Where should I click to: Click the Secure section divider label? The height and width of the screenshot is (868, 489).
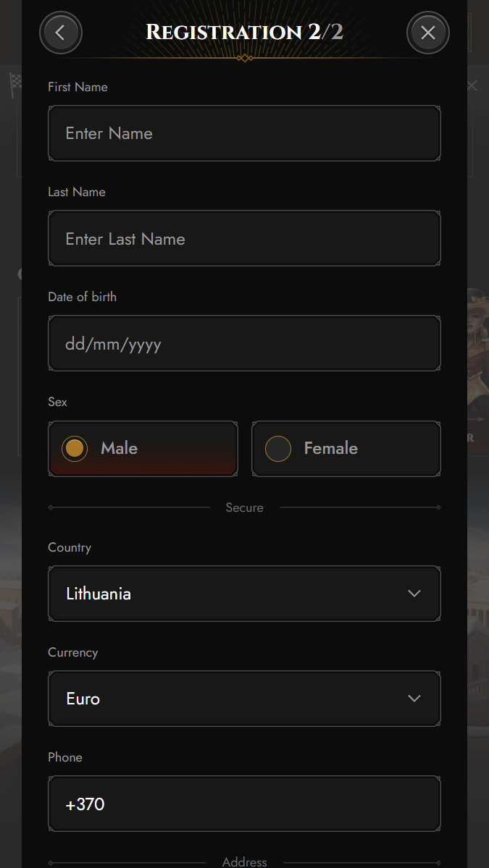click(x=244, y=507)
